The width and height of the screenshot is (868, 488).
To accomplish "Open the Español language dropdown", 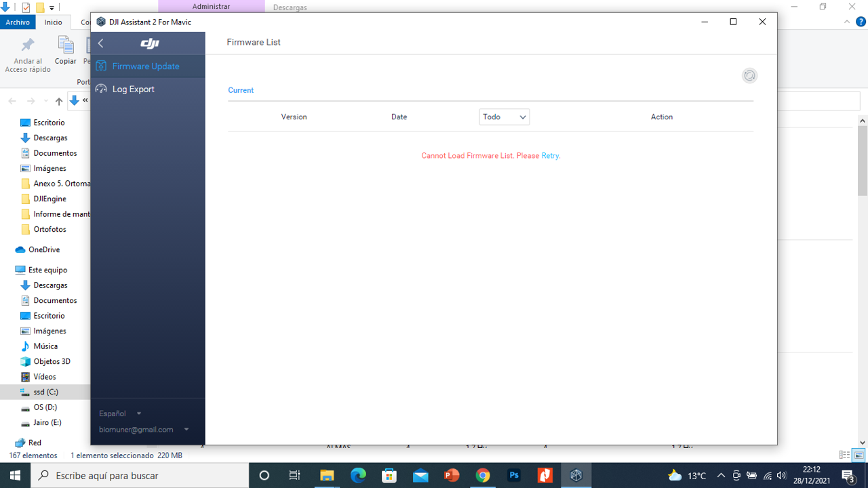I will (120, 413).
